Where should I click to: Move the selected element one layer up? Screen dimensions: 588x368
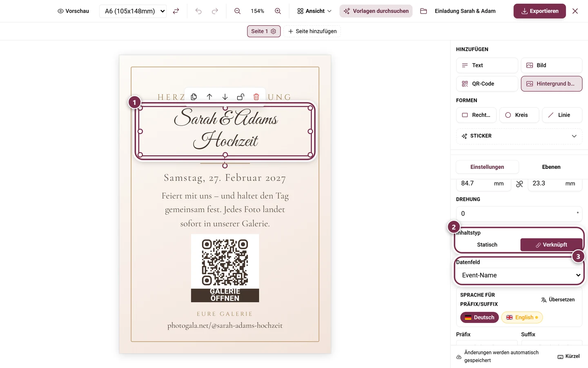coord(209,97)
